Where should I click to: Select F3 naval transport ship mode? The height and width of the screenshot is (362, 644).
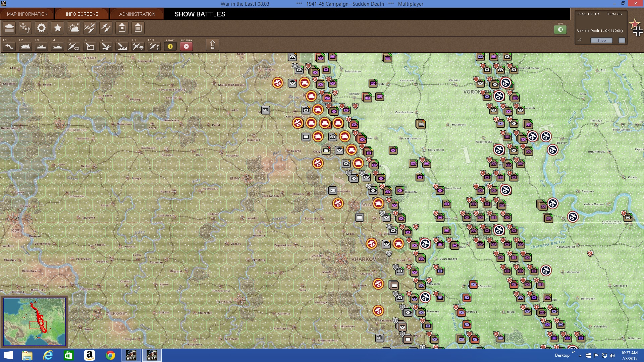tap(42, 46)
